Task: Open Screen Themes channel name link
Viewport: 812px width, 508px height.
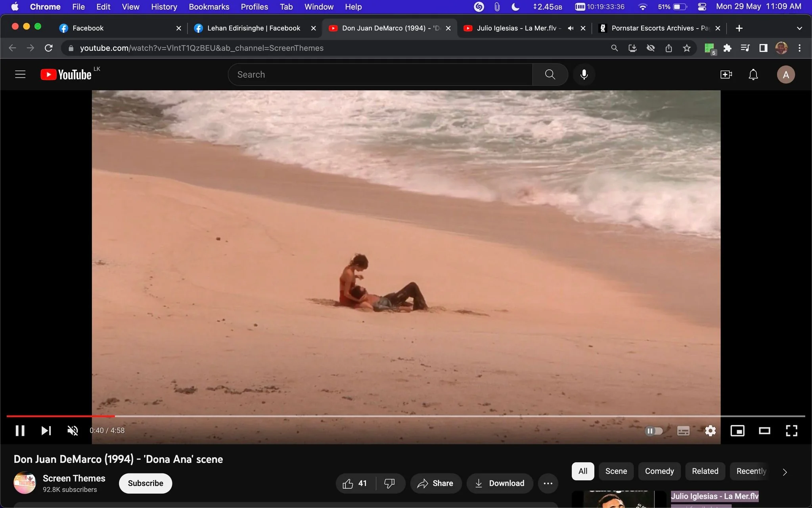Action: point(74,478)
